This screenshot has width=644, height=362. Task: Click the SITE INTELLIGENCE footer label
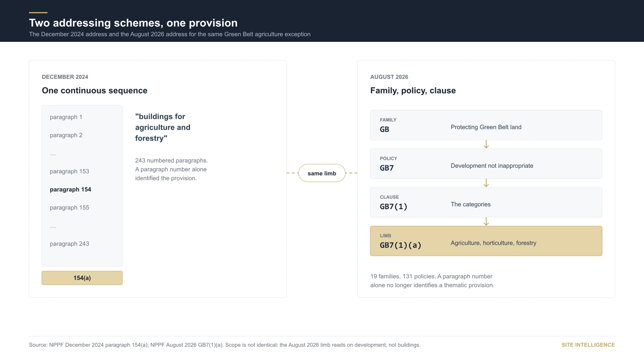point(588,345)
